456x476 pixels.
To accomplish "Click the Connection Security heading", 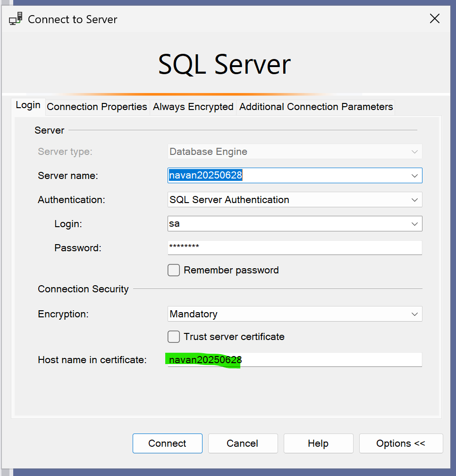I will pos(83,289).
